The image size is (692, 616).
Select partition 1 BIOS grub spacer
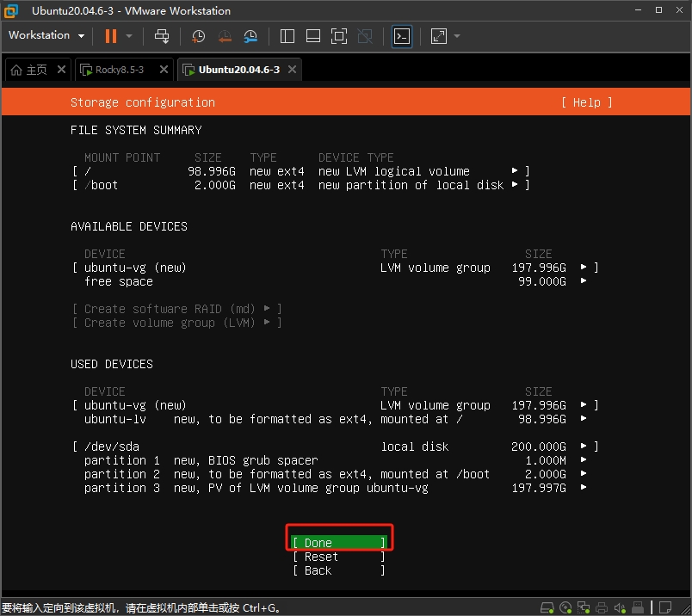(336, 460)
